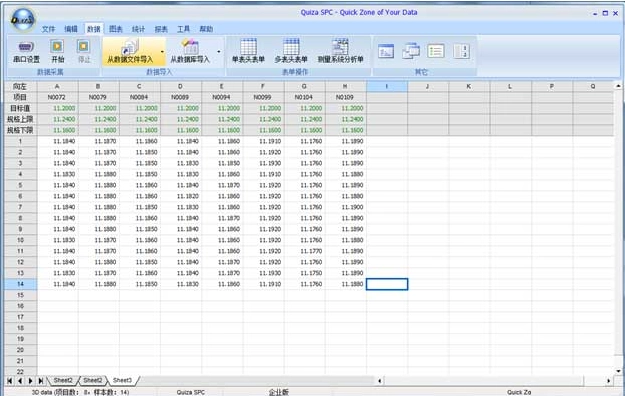Image resolution: width=625 pixels, height=396 pixels.
Task: Open the 文件 menu
Action: click(48, 29)
